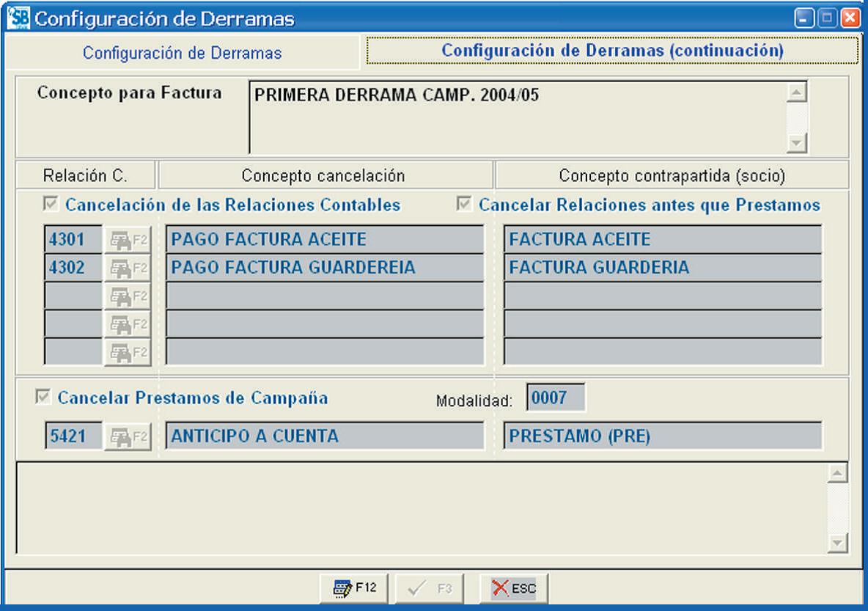
Task: Click the red X ESC button
Action: click(x=514, y=588)
